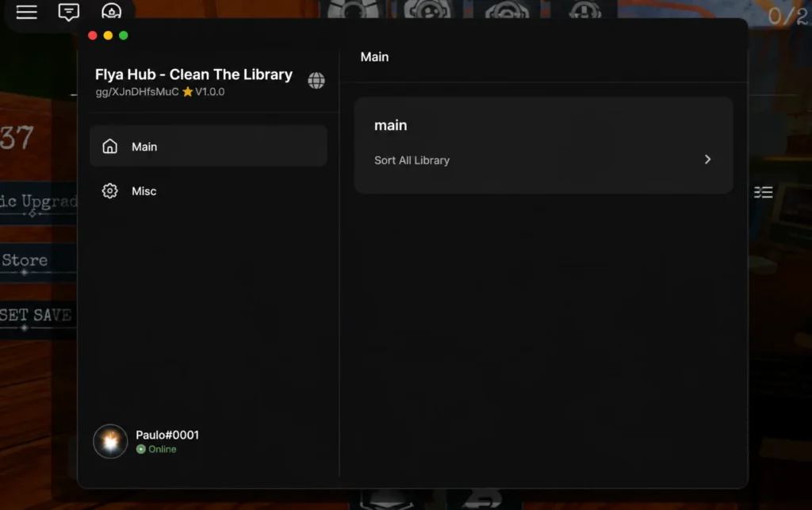Click the V1.0.0 version label
The width and height of the screenshot is (812, 510).
point(209,92)
